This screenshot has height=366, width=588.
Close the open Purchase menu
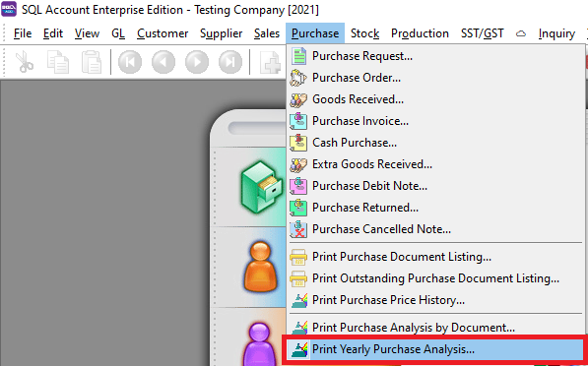(315, 33)
